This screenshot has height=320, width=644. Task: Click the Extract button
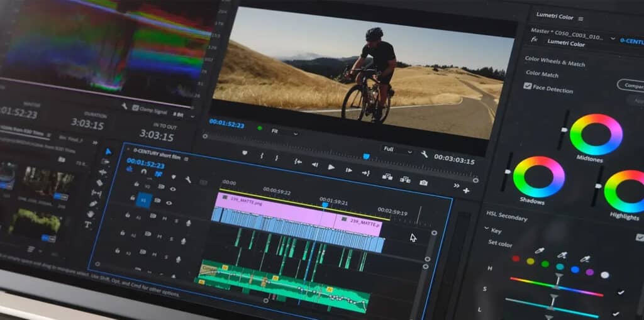coord(406,180)
